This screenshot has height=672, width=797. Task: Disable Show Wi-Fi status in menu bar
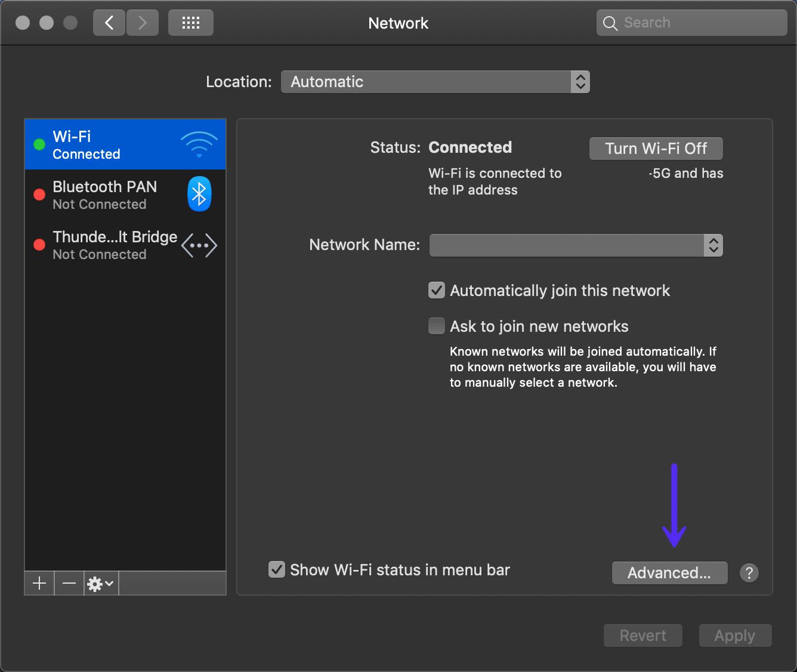(x=276, y=569)
